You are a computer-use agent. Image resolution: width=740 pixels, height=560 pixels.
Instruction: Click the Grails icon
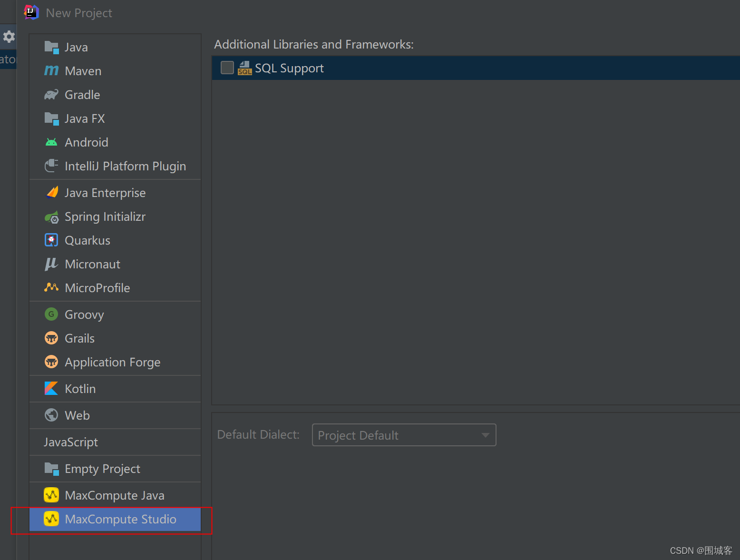(51, 338)
